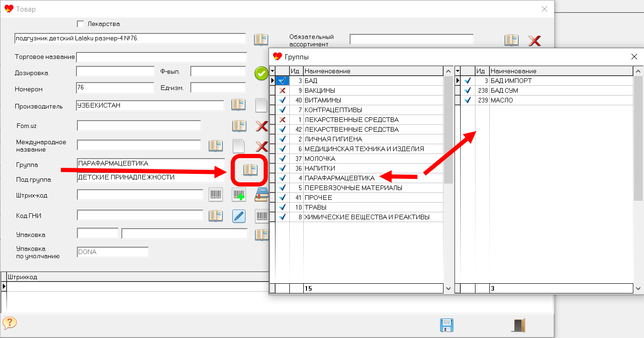Click the stacked books icon in Штрих-код row
Viewport: 644px width, 338px height.
tap(262, 195)
